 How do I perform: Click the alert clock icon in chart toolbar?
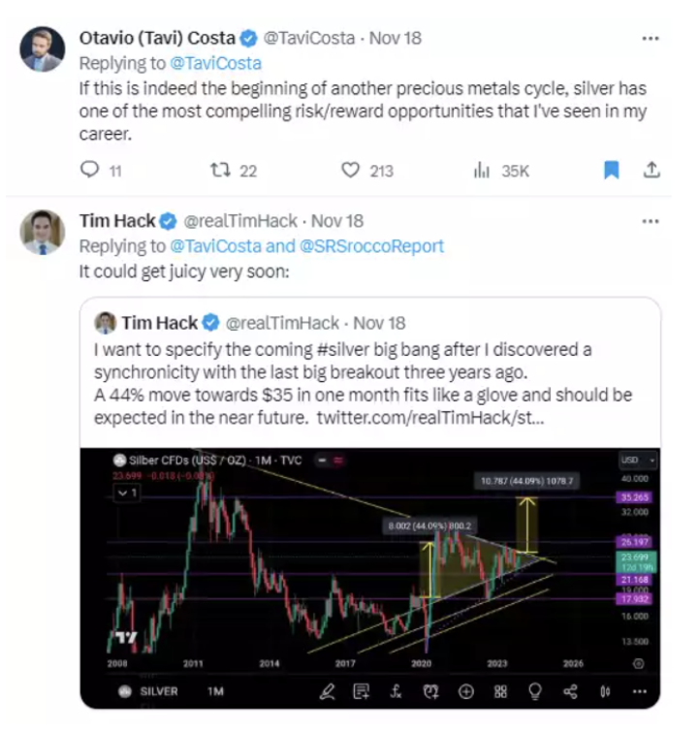[x=430, y=691]
